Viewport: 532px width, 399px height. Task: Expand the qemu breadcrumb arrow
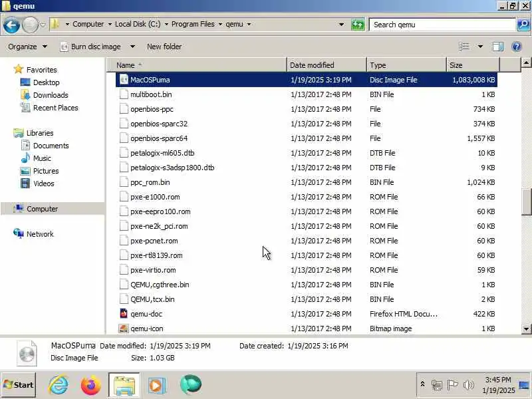(x=249, y=24)
